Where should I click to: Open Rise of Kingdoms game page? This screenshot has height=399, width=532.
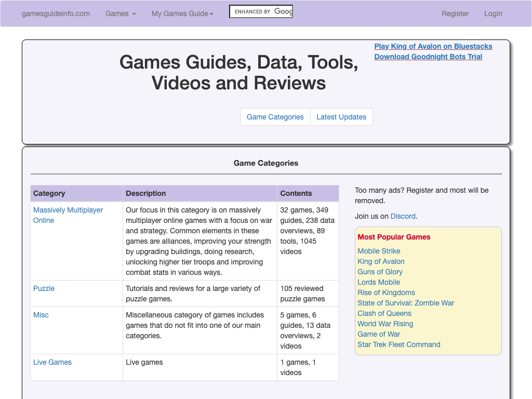tap(386, 292)
